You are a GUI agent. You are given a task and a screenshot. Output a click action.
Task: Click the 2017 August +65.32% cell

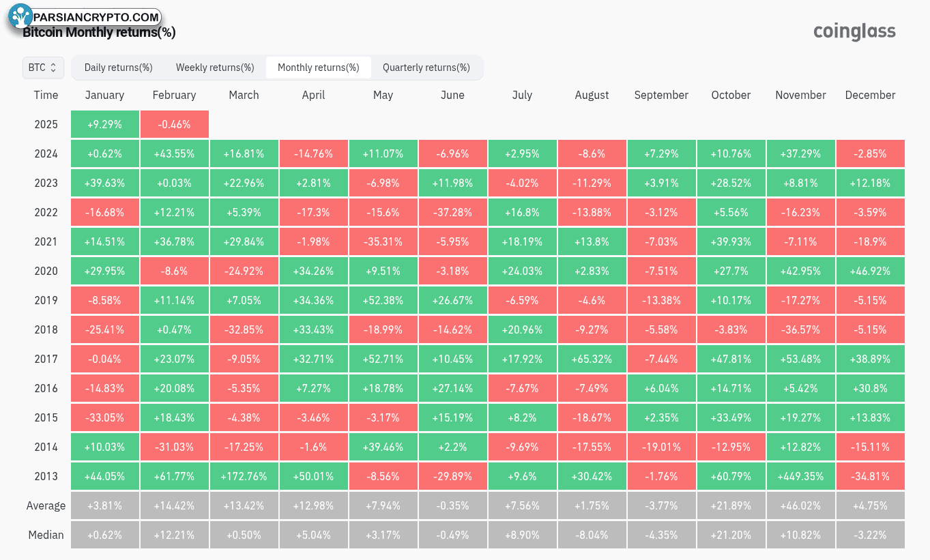click(x=592, y=359)
